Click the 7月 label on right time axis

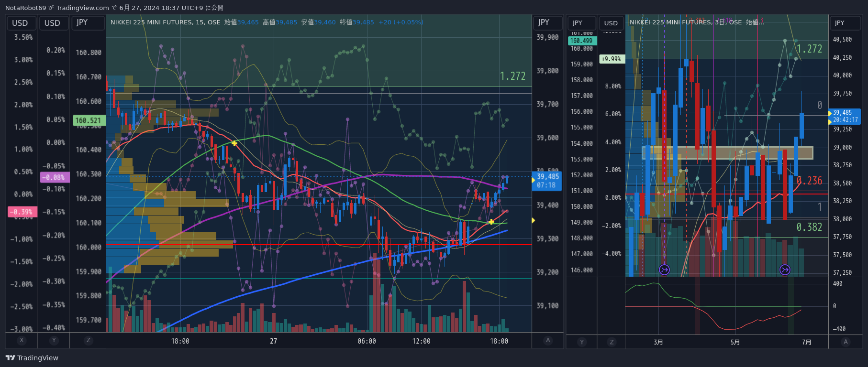coord(807,342)
